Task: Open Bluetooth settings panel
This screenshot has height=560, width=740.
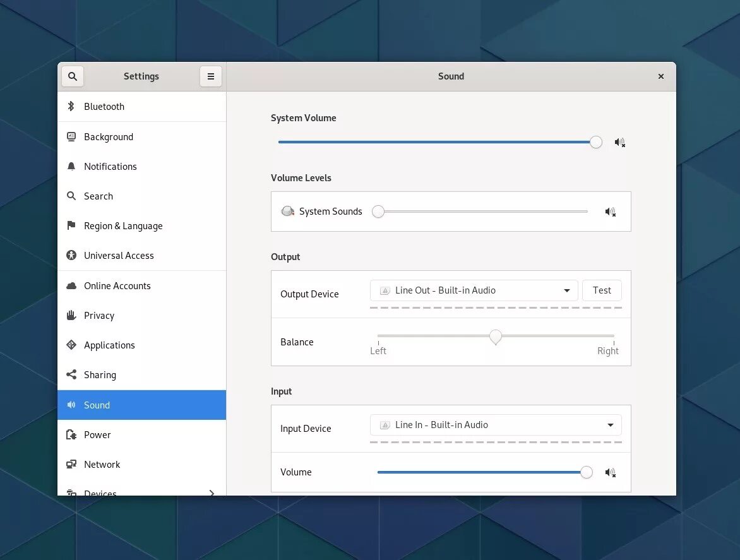Action: (x=141, y=107)
